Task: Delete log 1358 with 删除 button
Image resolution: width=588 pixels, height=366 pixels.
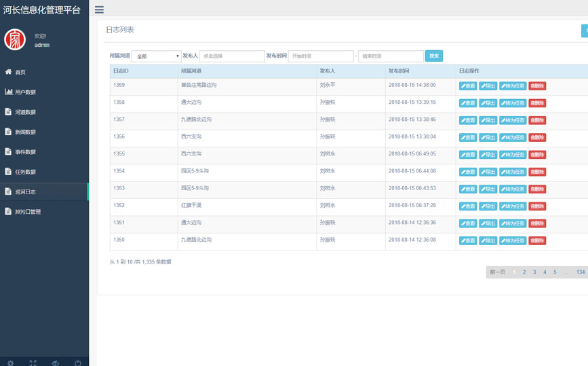Action: coord(537,103)
